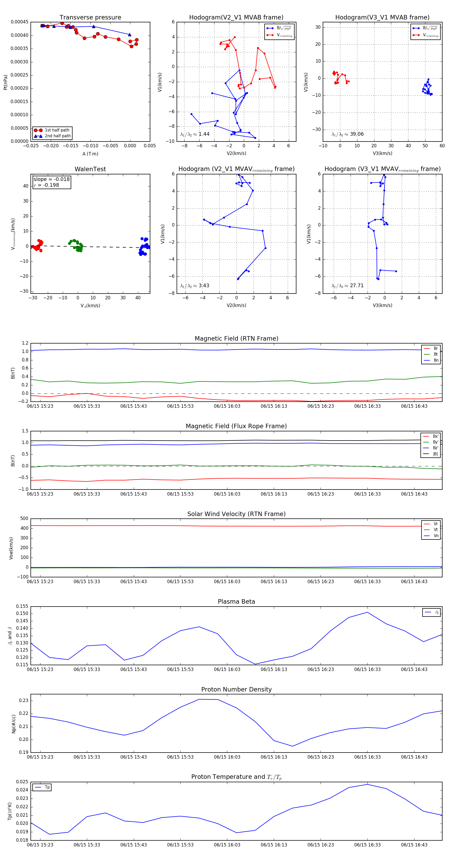Click the V remaining legend entry in V3_V1 MVAB

(425, 35)
